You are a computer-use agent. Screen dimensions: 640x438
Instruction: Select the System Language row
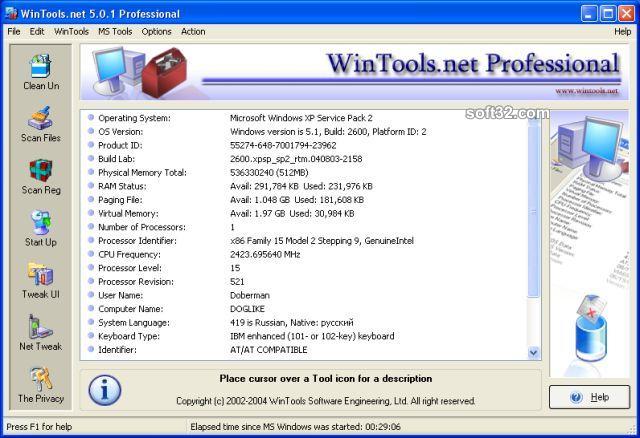point(304,322)
